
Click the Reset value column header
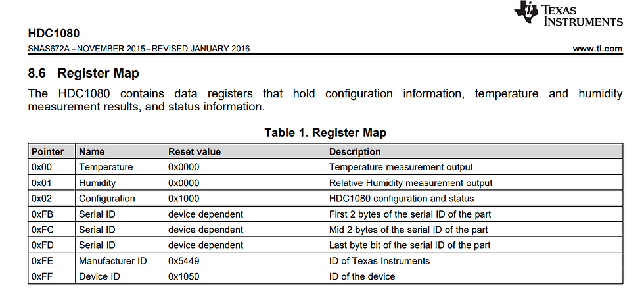(x=195, y=152)
